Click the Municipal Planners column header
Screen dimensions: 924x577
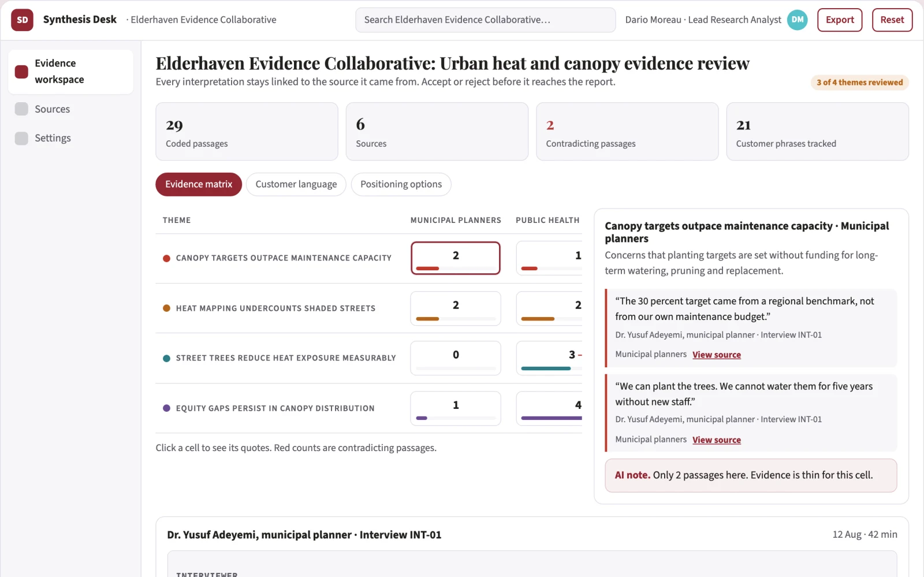click(456, 220)
